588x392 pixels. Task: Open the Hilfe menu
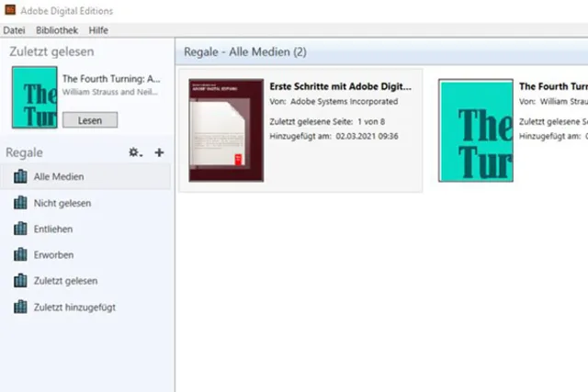click(98, 30)
